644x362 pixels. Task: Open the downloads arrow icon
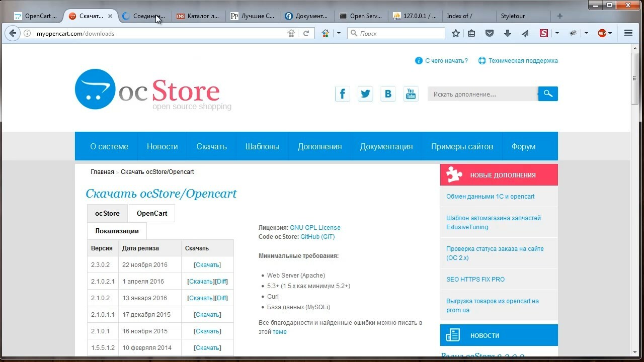[507, 34]
